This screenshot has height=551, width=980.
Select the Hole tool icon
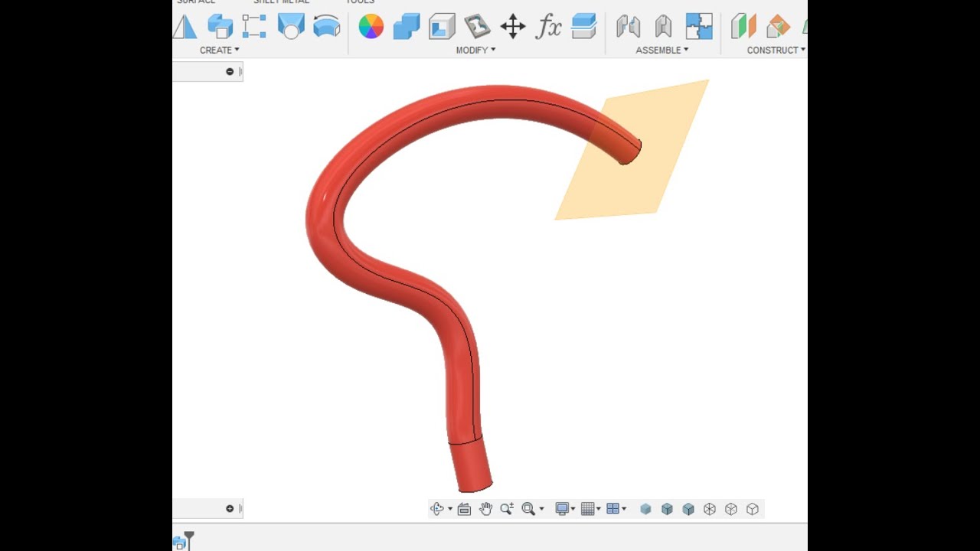pos(291,27)
